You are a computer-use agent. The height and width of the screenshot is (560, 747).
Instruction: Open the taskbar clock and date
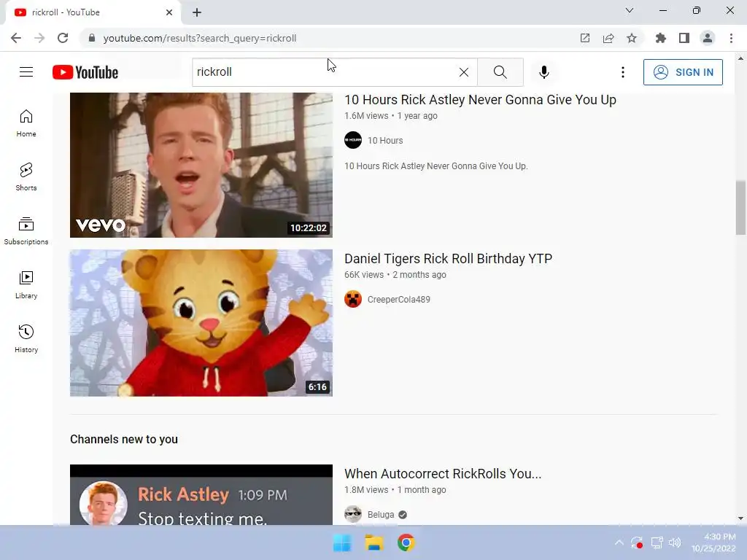coord(713,542)
